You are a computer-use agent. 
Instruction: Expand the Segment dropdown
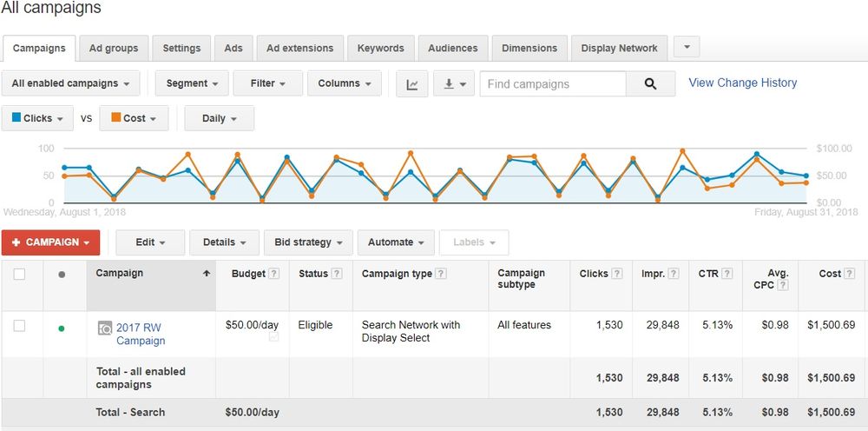click(x=192, y=84)
